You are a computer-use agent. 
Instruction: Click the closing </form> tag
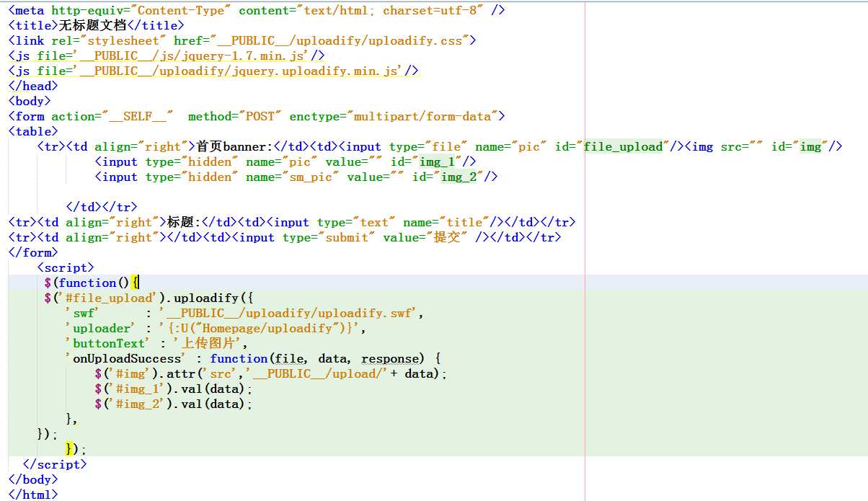pyautogui.click(x=33, y=252)
